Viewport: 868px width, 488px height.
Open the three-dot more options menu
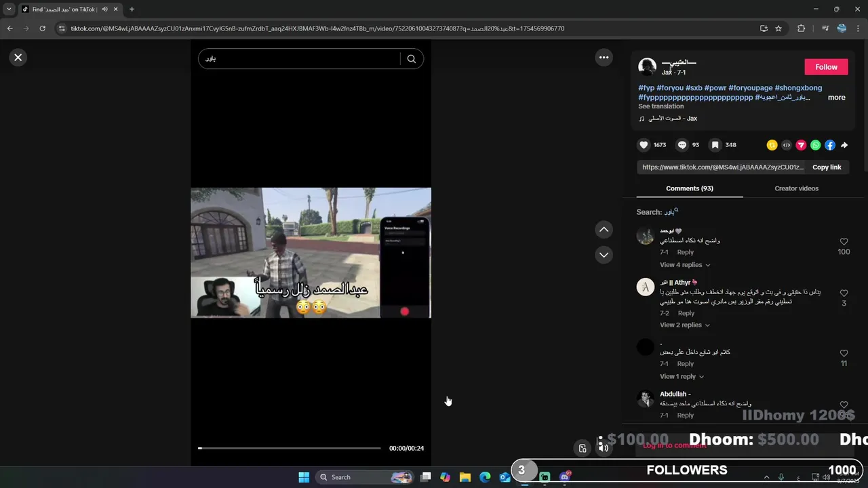(604, 58)
